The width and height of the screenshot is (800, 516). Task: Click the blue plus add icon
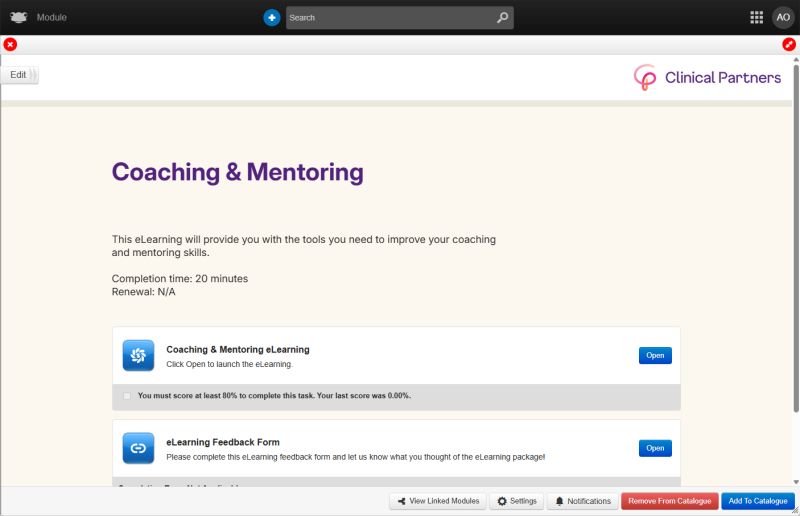[272, 18]
